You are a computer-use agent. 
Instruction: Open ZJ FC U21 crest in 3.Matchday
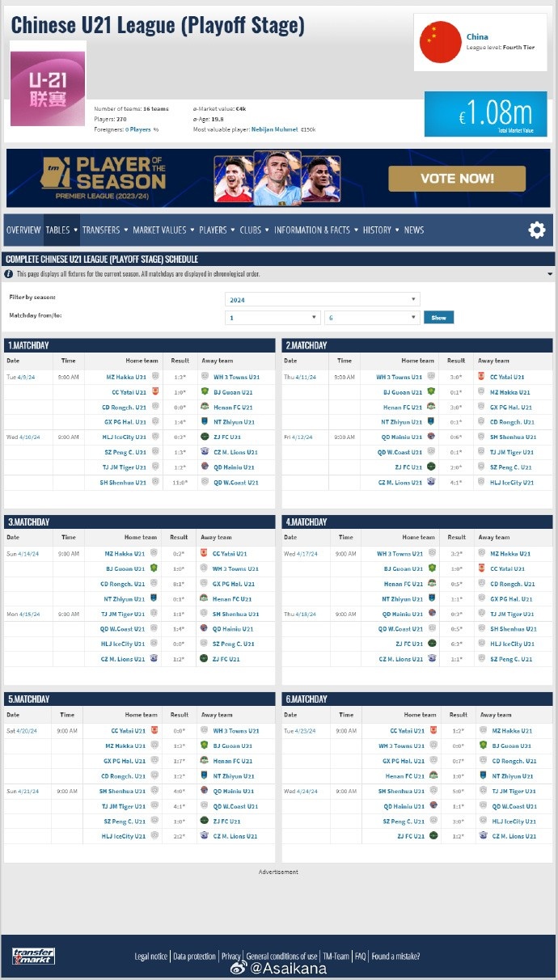click(205, 659)
